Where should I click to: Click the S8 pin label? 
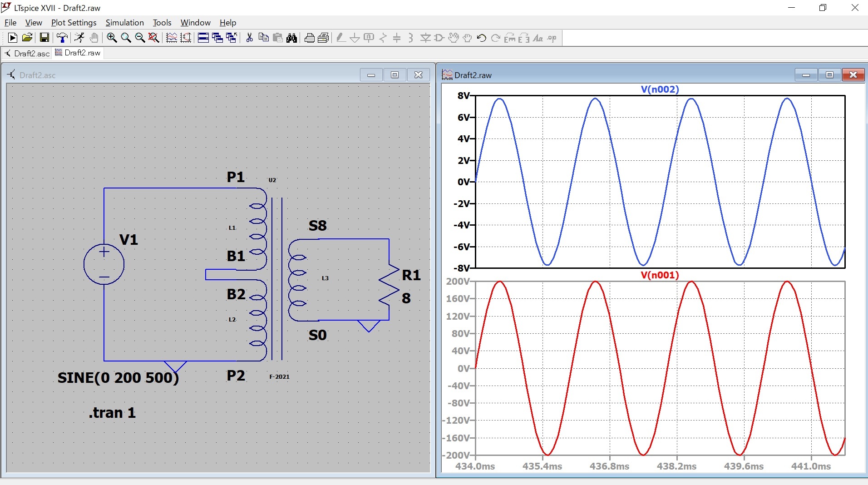[x=318, y=225]
